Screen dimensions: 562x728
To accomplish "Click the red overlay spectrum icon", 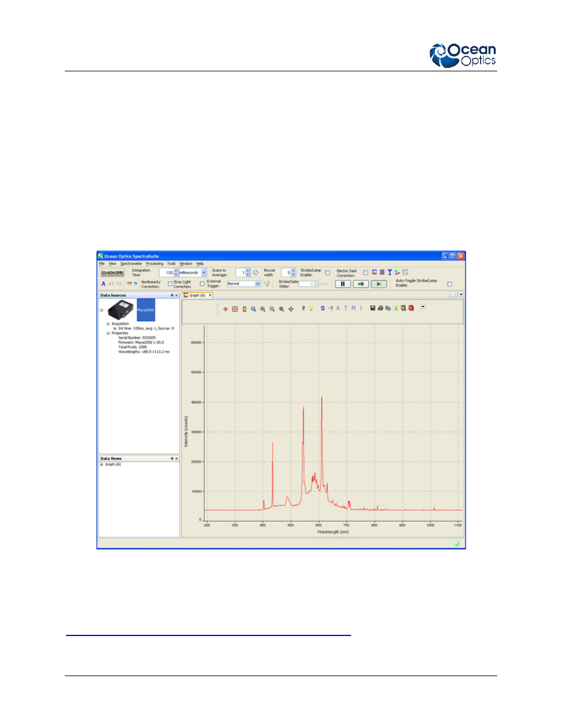I will click(x=411, y=308).
